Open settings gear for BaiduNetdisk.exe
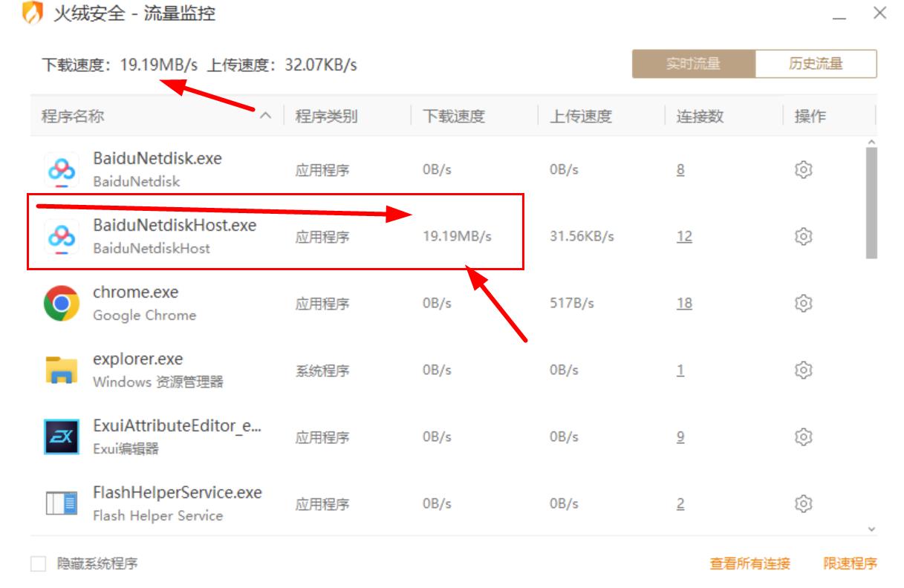Screen dimensions: 904x588 coord(803,170)
